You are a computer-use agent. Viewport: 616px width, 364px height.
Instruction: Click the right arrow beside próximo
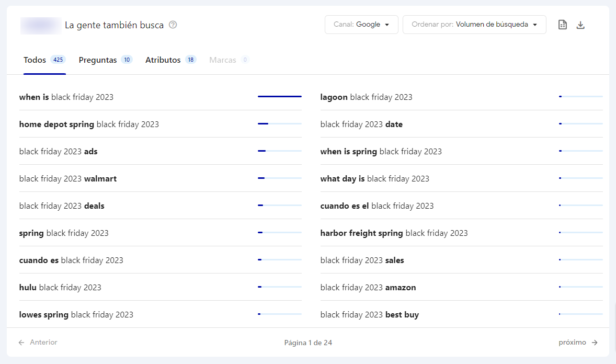(x=595, y=343)
